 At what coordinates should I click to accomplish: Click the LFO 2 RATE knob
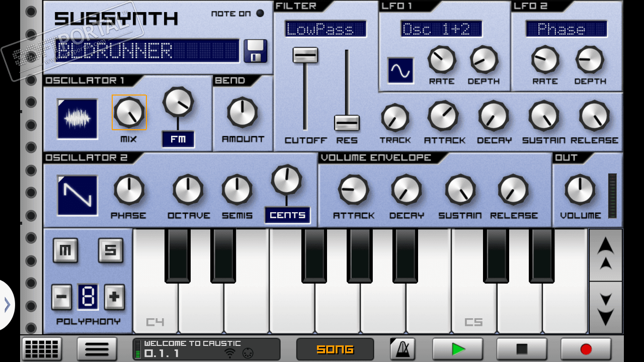545,59
